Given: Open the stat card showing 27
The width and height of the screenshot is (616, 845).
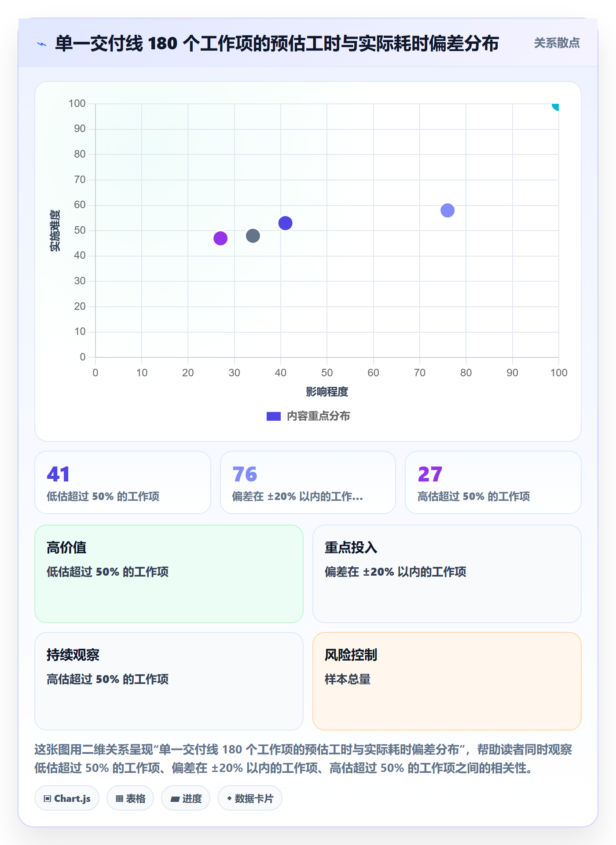Looking at the screenshot, I should click(493, 482).
